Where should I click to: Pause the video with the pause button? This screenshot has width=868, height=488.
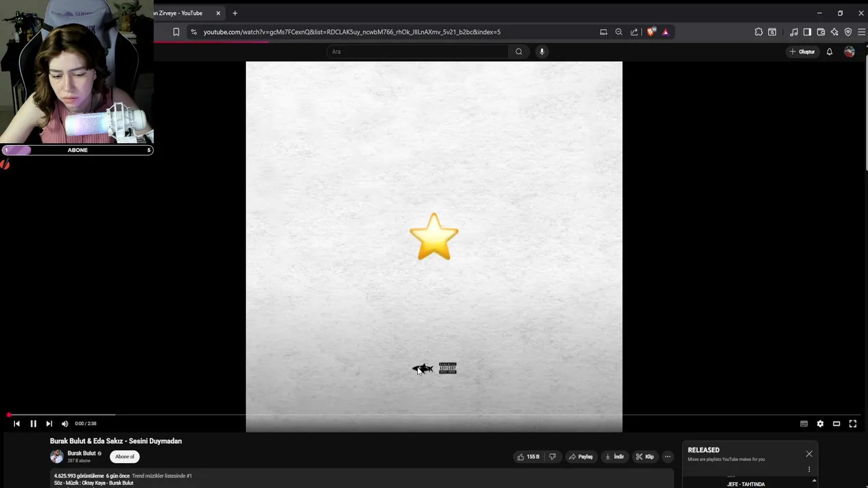pos(33,424)
